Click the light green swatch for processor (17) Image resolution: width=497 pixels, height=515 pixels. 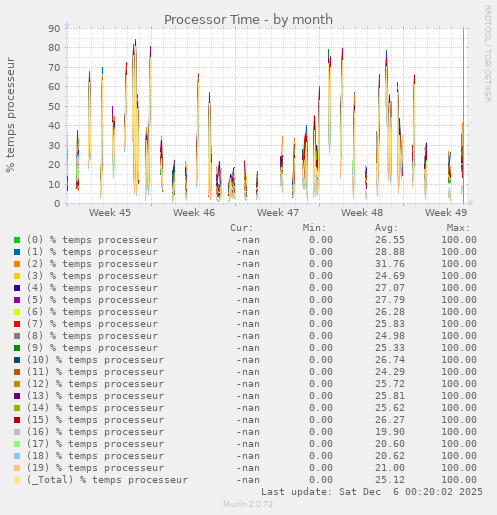pyautogui.click(x=17, y=444)
